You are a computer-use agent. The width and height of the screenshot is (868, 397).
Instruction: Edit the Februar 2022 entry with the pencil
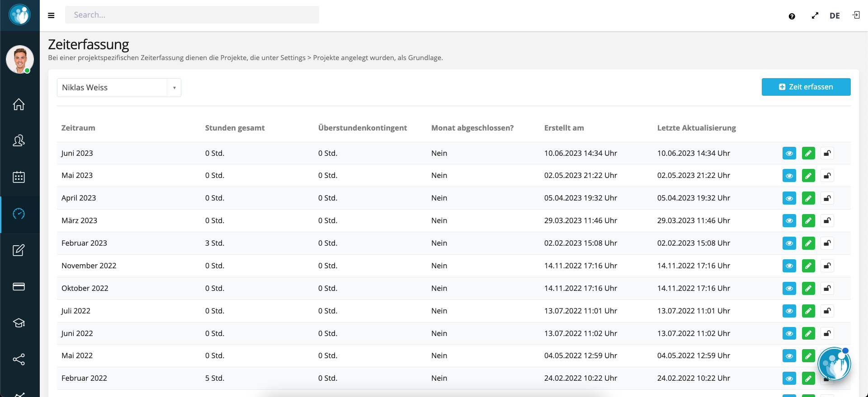[x=808, y=378]
